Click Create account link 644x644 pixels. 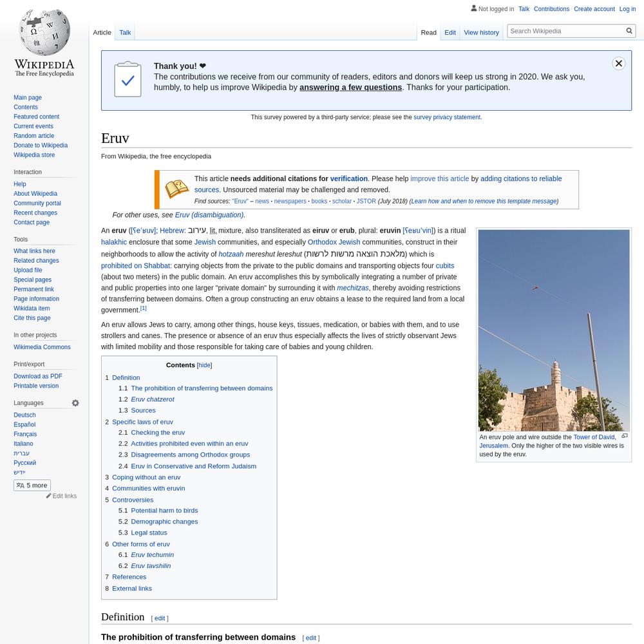pyautogui.click(x=594, y=8)
